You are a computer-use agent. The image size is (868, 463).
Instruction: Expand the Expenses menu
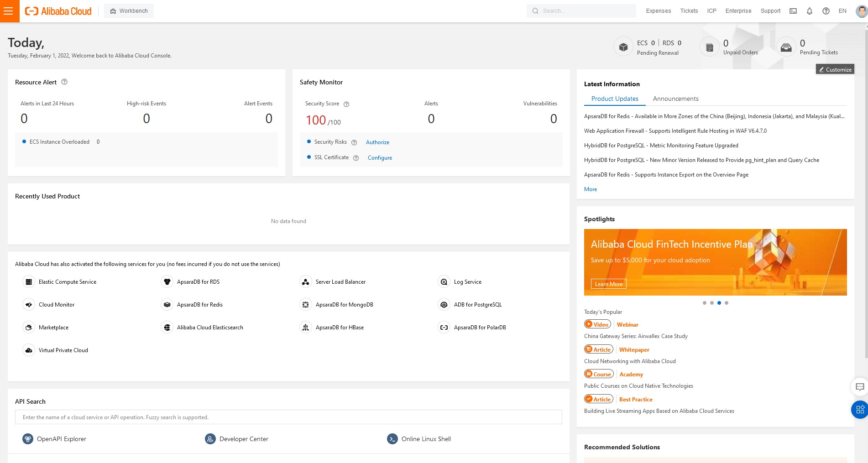pyautogui.click(x=658, y=11)
